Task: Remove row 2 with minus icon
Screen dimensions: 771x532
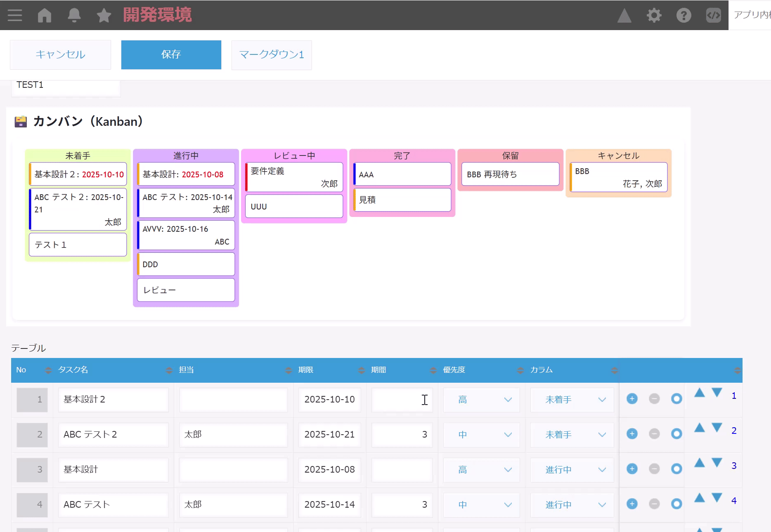Action: click(654, 434)
